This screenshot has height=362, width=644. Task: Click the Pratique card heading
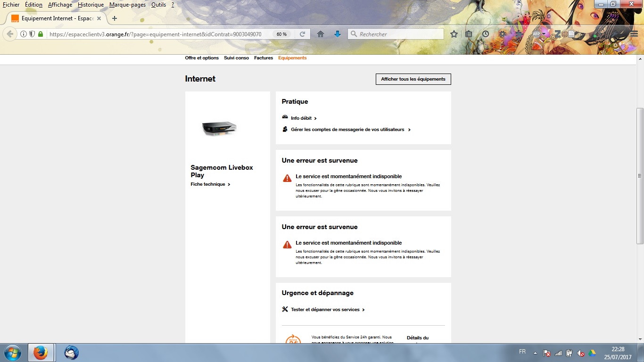[x=295, y=101]
